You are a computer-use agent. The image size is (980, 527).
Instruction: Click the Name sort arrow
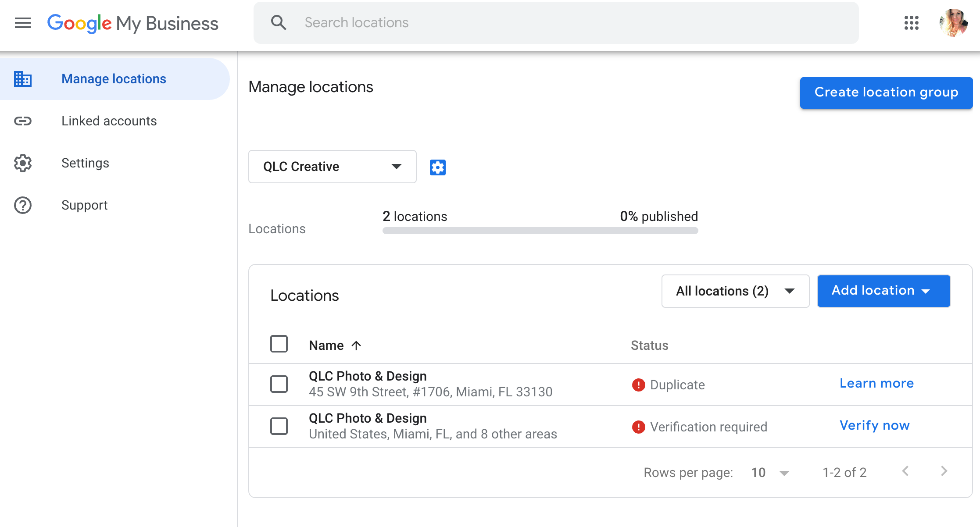[x=356, y=345]
